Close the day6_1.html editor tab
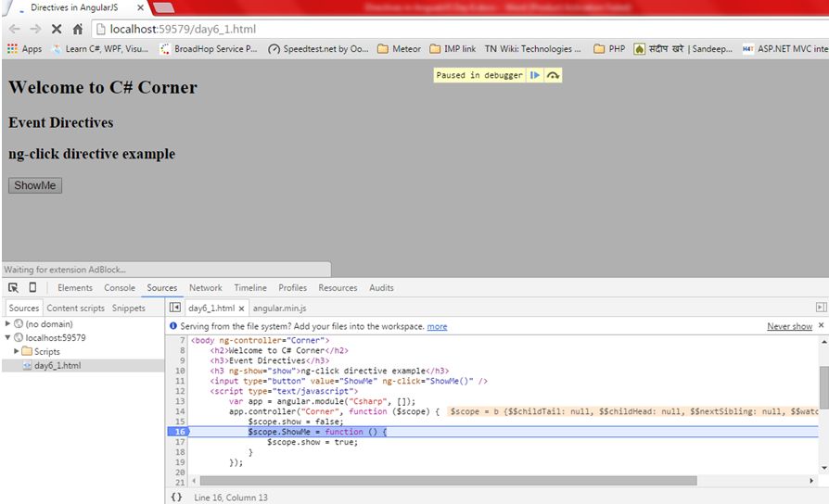Image resolution: width=829 pixels, height=504 pixels. pos(242,309)
